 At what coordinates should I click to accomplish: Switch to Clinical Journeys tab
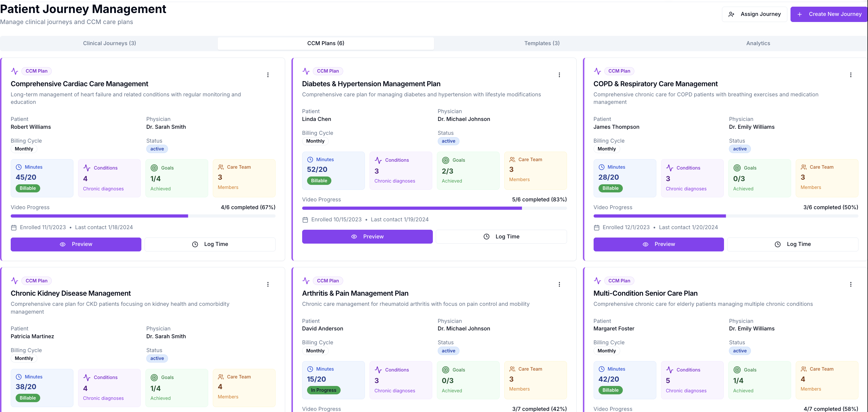(110, 43)
